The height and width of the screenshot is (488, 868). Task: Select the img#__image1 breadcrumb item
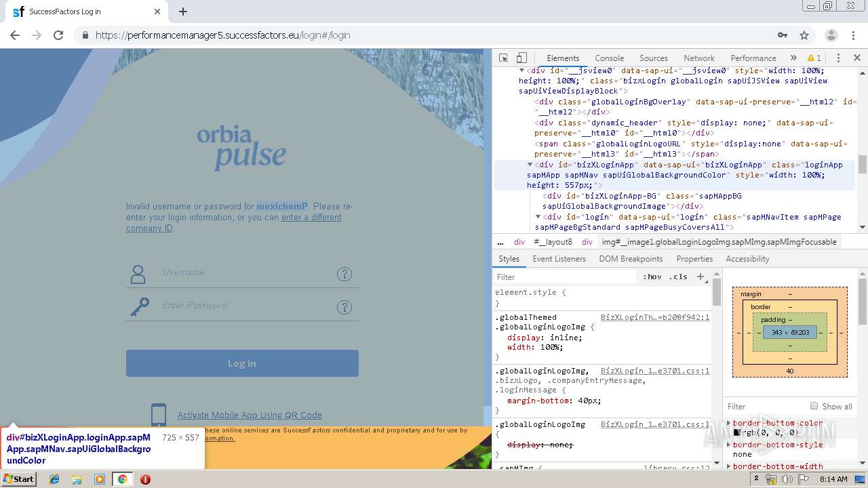pyautogui.click(x=719, y=242)
